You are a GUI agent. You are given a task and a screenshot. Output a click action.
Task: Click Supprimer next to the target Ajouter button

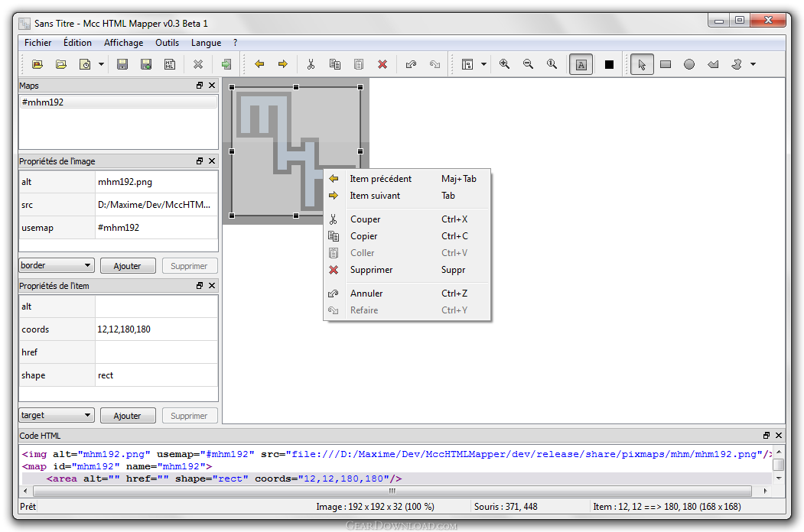tap(190, 416)
